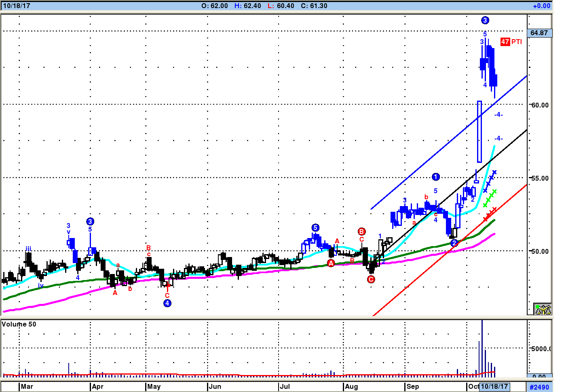Viewport: 566px width, 392px height.
Task: Click the blue iii wave label near March
Action: 28,249
